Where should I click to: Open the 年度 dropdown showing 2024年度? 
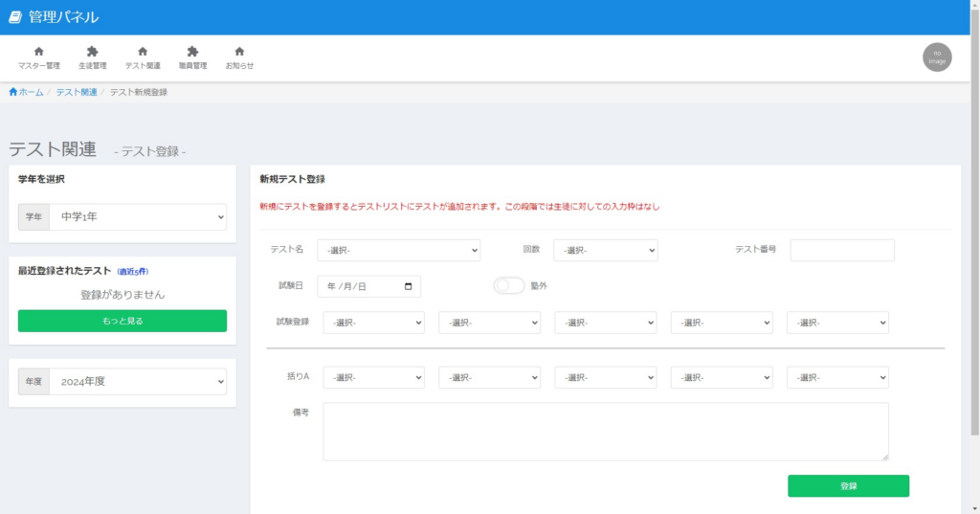pyautogui.click(x=137, y=381)
